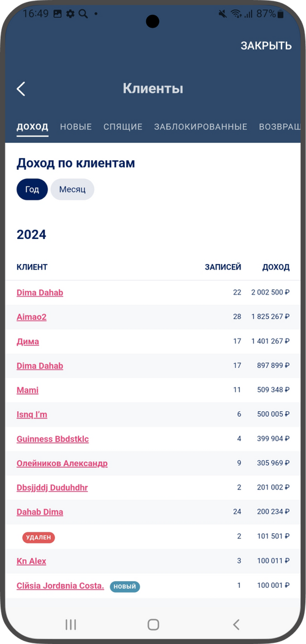Open the Новые tab
The width and height of the screenshot is (306, 644).
[x=76, y=127]
